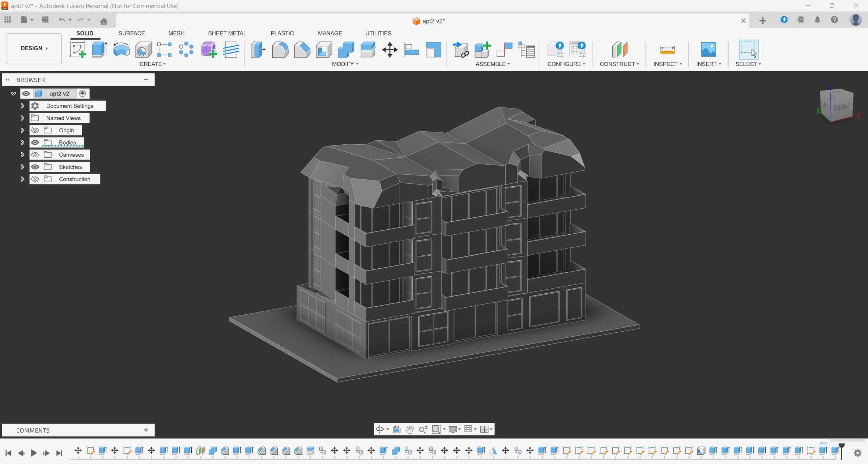The height and width of the screenshot is (464, 868).
Task: Click the Joint tool icon
Action: (x=505, y=50)
